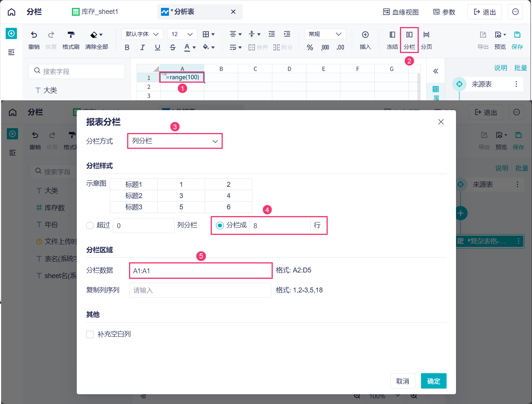Click the 复制列序列 input field
This screenshot has width=532, height=404.
click(200, 290)
